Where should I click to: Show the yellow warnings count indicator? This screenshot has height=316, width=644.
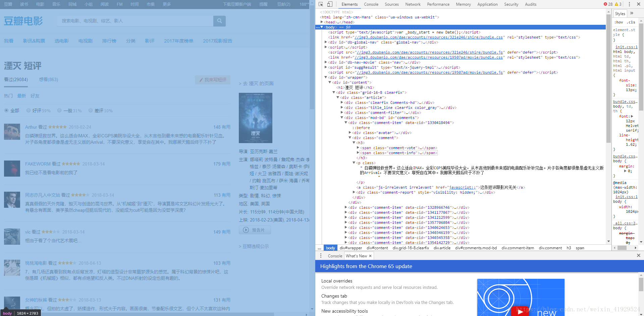(x=618, y=4)
